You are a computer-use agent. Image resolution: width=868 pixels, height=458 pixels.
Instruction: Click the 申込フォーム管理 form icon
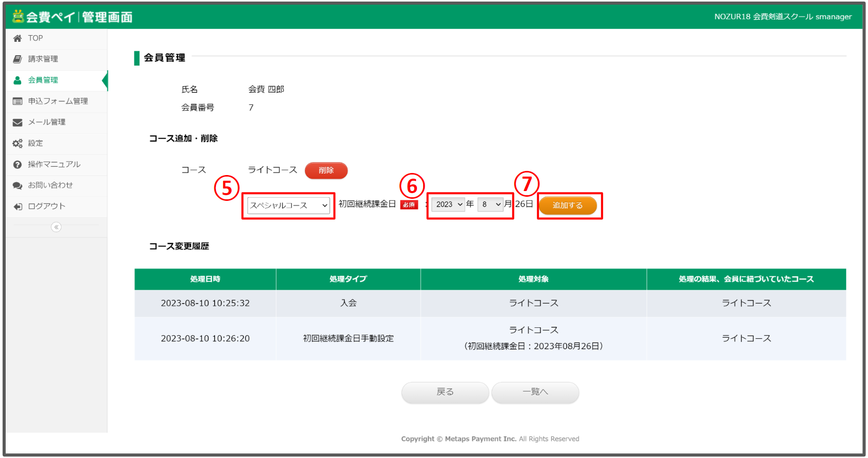18,101
